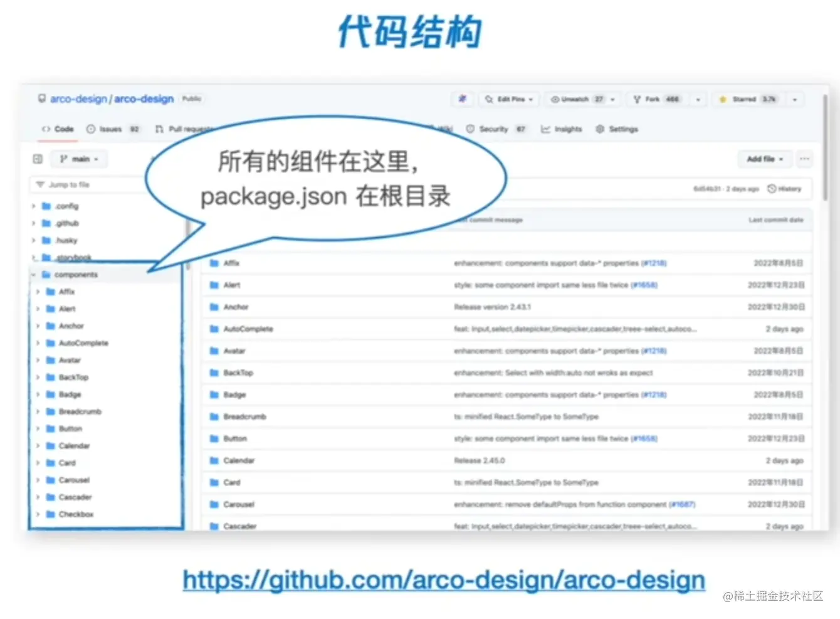Viewport: 840px width, 619px height.
Task: Click the Settings gear icon
Action: (600, 129)
